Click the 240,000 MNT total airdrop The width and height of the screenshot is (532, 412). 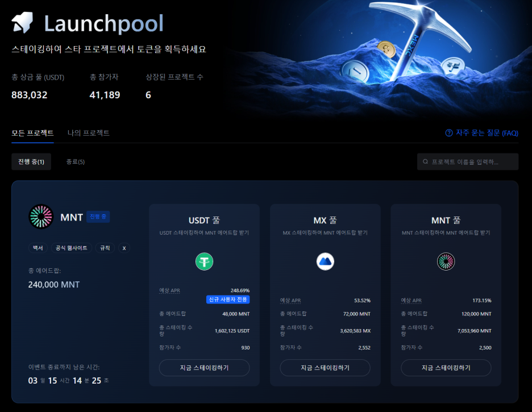click(54, 285)
